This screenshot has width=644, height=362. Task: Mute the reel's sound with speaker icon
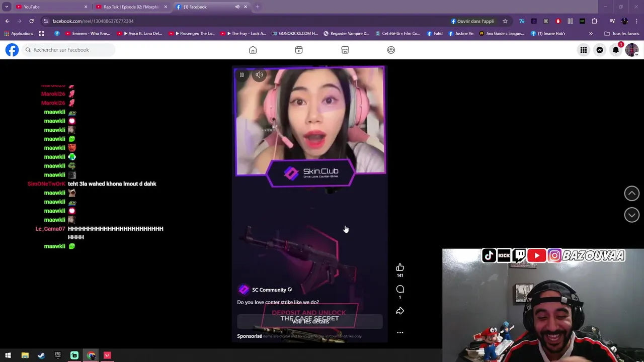(x=259, y=75)
